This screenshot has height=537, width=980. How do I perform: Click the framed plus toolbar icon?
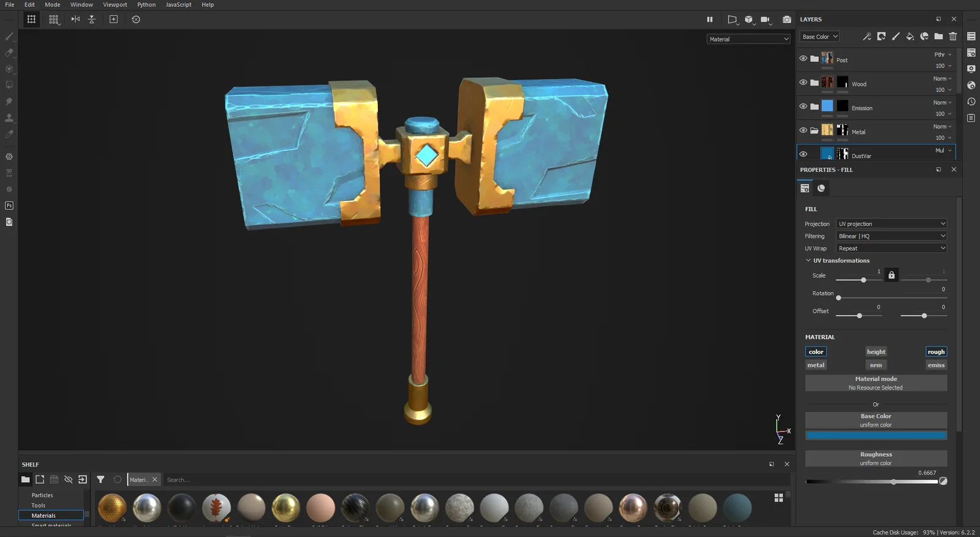pyautogui.click(x=113, y=19)
